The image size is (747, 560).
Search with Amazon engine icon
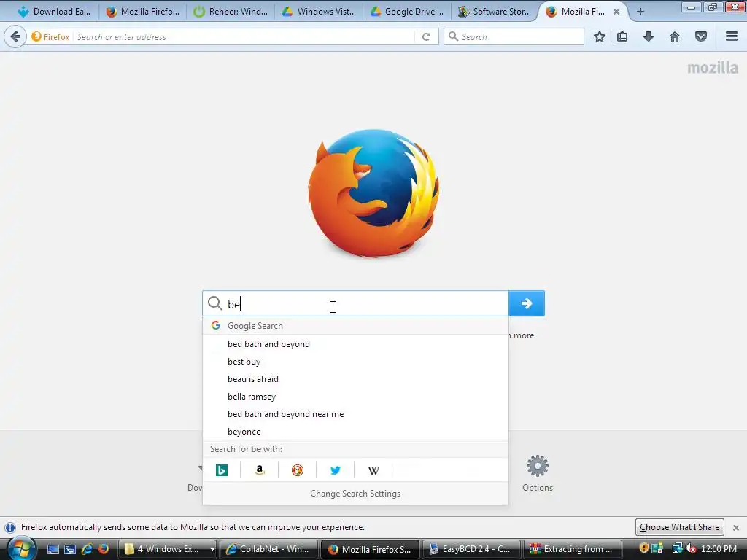(x=260, y=470)
